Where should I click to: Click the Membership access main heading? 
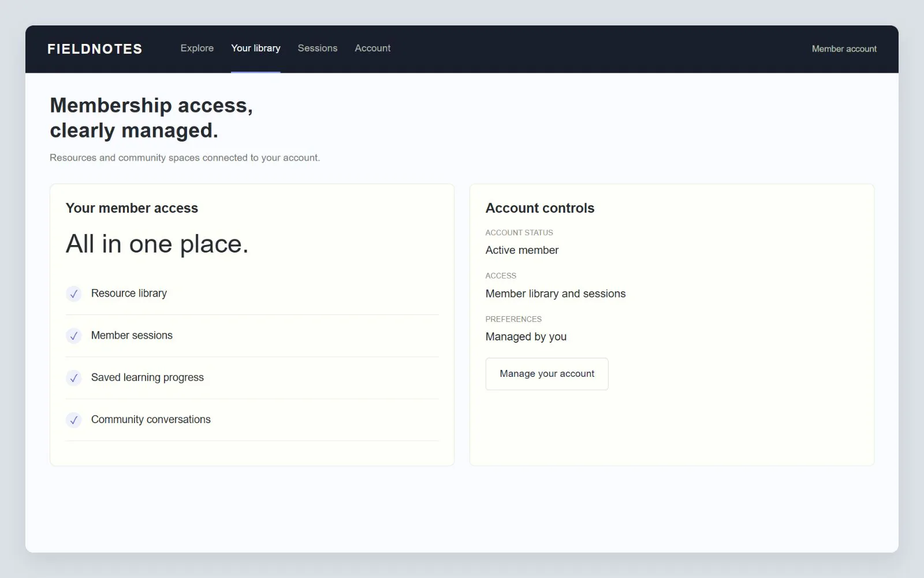[x=151, y=118]
